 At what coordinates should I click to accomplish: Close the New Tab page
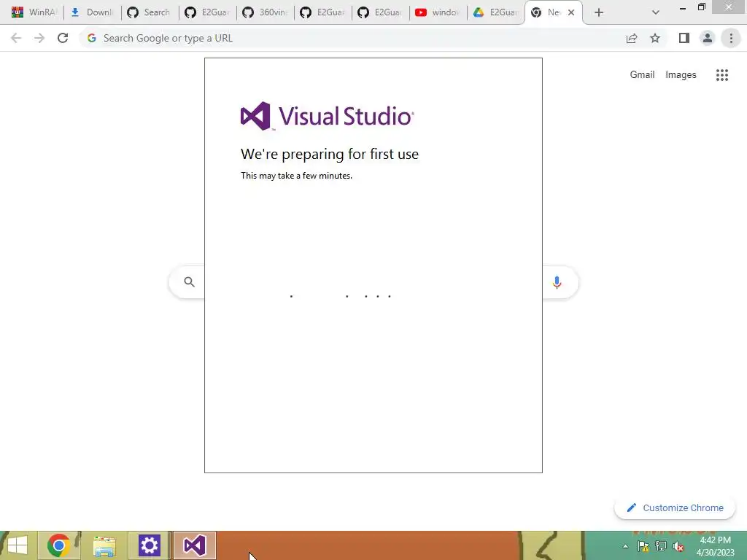pyautogui.click(x=571, y=12)
